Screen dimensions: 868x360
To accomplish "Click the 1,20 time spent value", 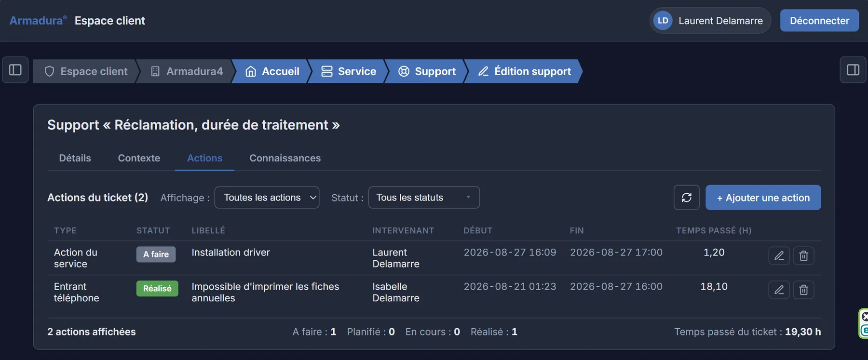I will coord(714,253).
